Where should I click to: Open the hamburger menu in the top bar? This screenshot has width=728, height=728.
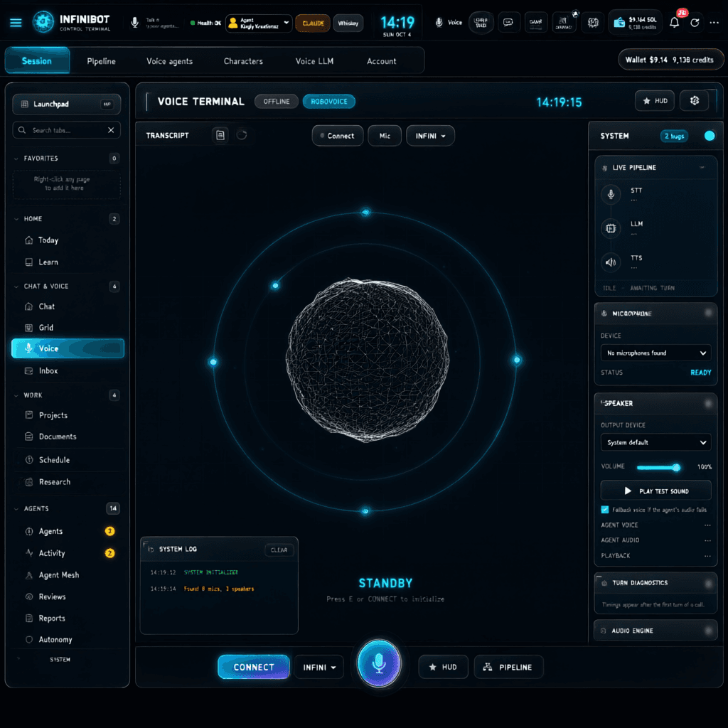tap(16, 23)
